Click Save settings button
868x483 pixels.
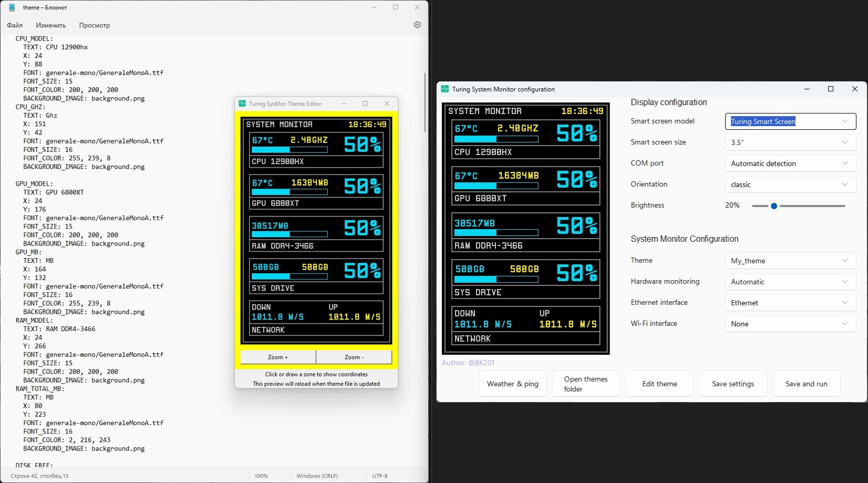point(733,384)
